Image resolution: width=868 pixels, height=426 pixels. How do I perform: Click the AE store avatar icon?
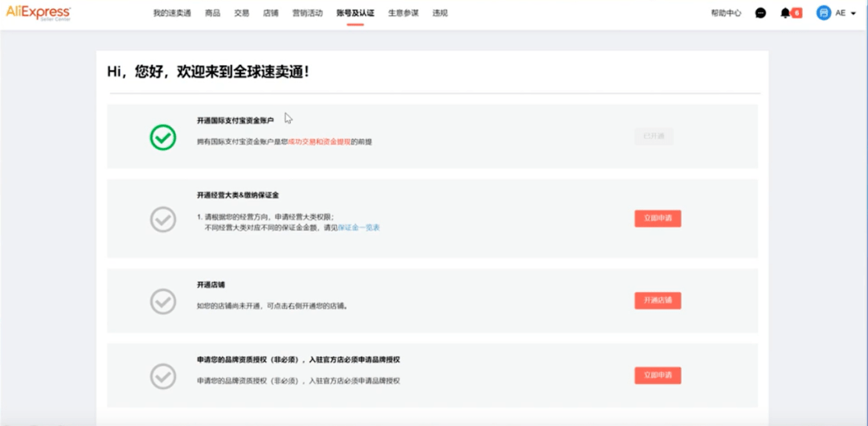pyautogui.click(x=823, y=14)
